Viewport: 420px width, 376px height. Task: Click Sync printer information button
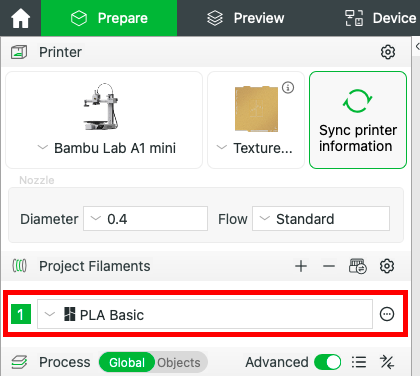[358, 120]
